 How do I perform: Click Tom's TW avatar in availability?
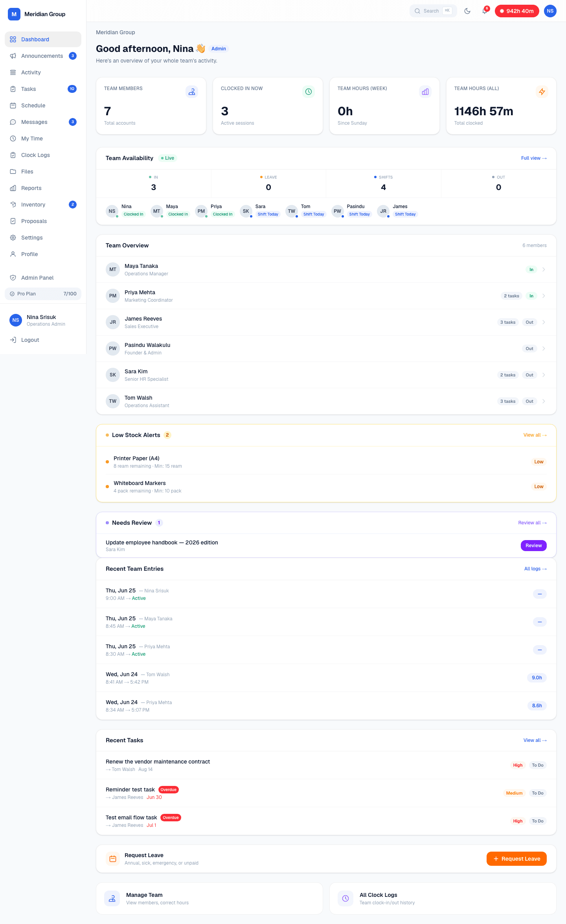click(x=292, y=211)
